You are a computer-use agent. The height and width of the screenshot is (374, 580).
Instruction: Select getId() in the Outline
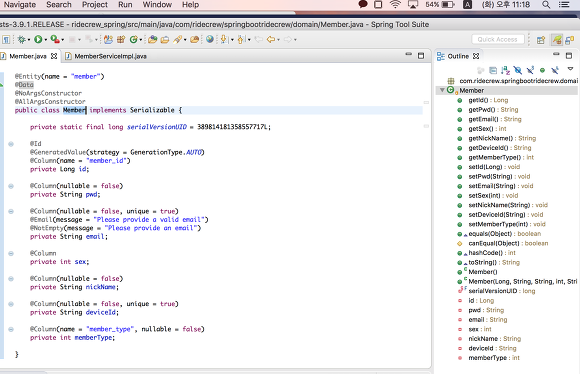click(488, 100)
